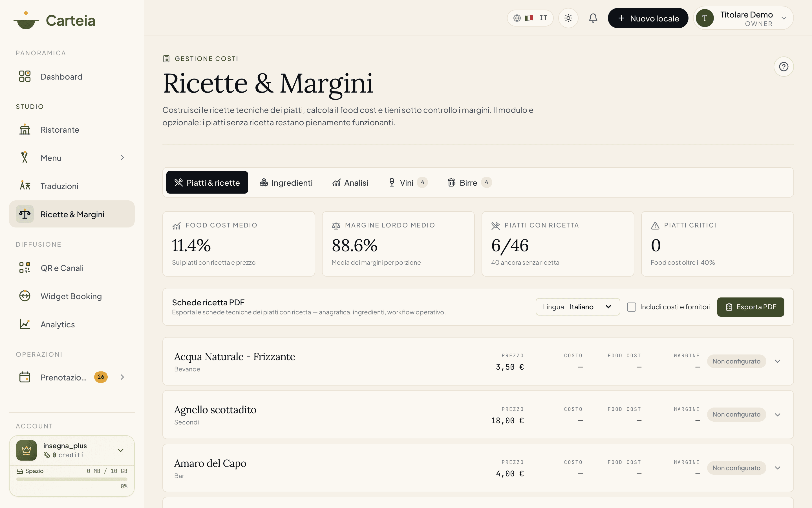Expand the Amaro del Capo row
Screen dimensions: 812x508
pos(777,468)
